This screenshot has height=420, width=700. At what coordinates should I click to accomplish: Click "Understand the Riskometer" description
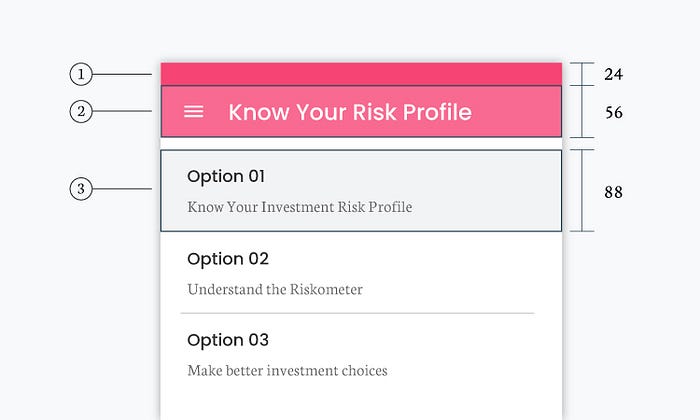[x=275, y=289]
